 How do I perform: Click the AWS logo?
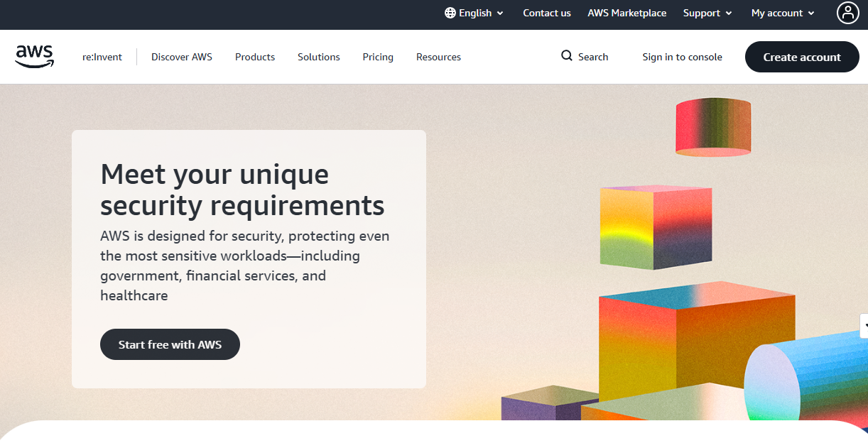pos(34,57)
